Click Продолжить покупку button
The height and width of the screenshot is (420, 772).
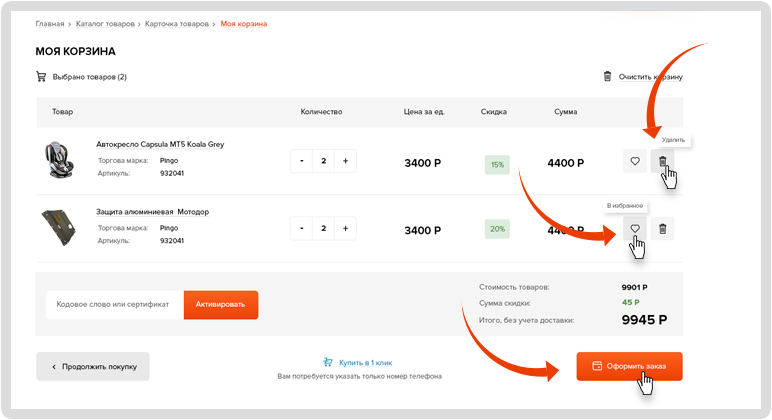pos(93,367)
